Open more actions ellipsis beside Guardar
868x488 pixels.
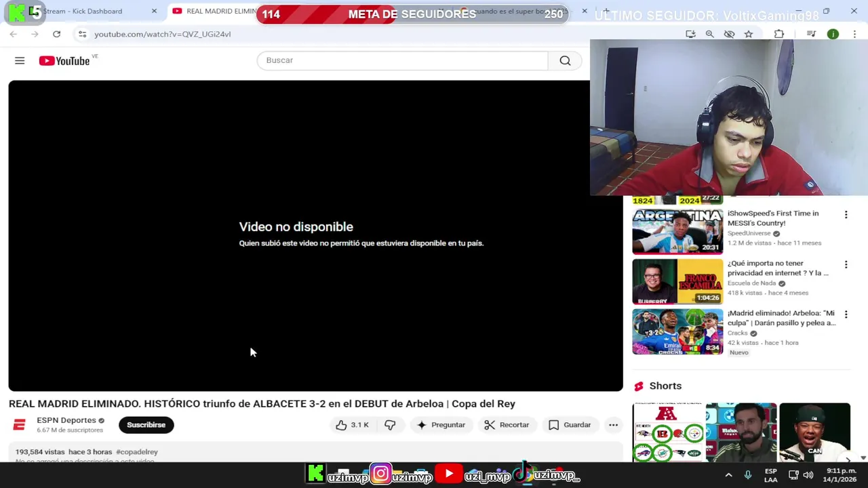tap(613, 425)
